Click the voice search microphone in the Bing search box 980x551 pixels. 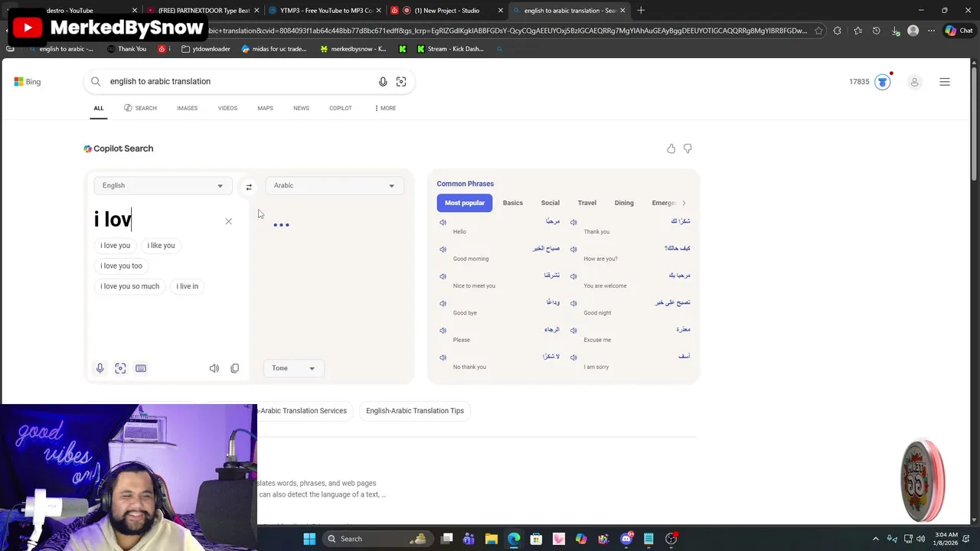383,82
